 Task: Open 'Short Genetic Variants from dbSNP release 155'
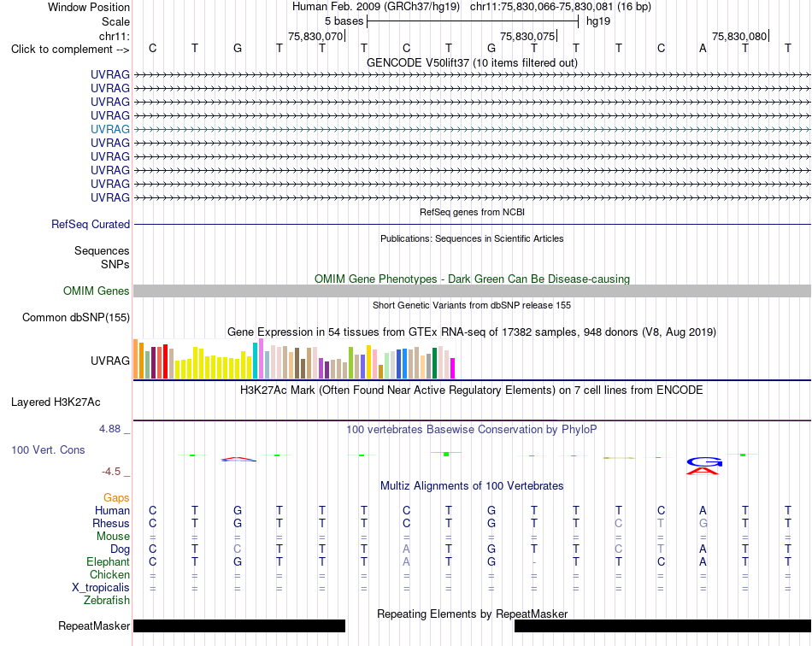tap(472, 305)
